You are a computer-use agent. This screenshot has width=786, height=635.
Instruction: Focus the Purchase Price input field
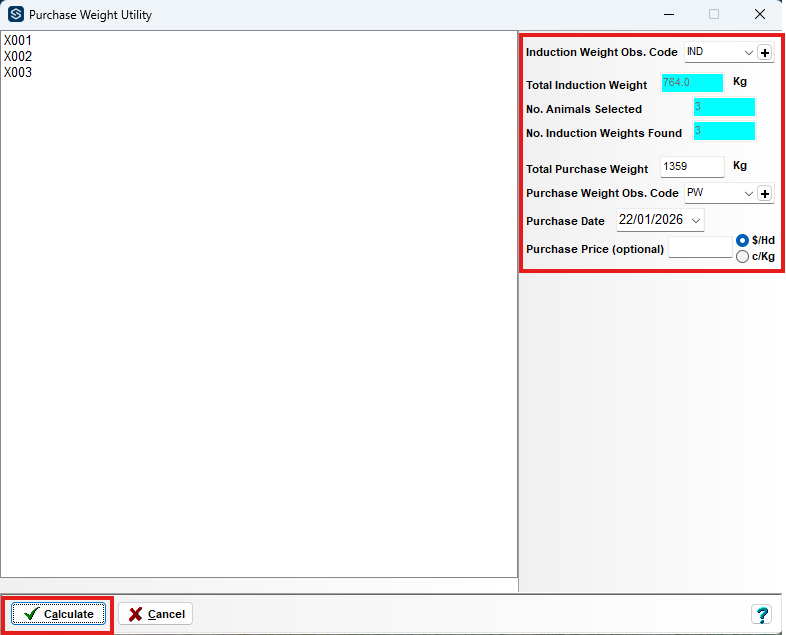click(699, 248)
